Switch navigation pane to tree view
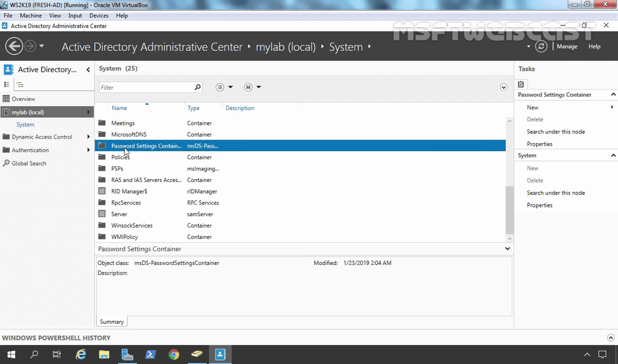The width and height of the screenshot is (618, 364). [x=20, y=85]
